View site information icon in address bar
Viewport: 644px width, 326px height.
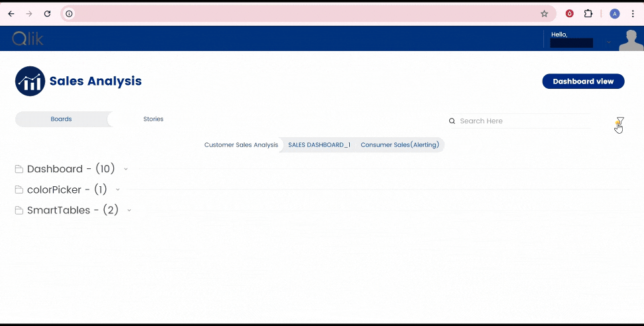click(69, 13)
